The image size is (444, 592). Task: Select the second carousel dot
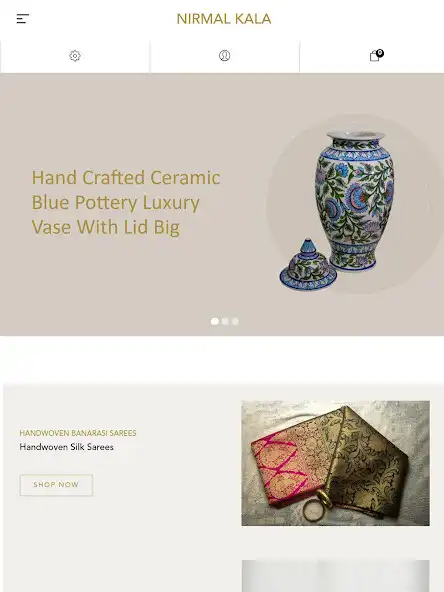225,321
